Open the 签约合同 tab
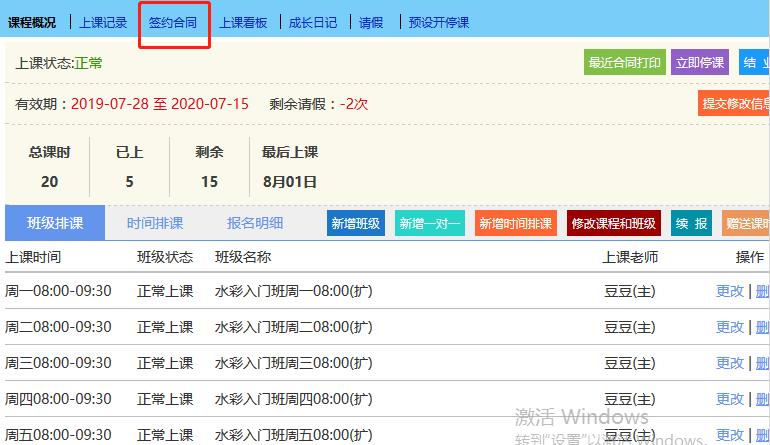The width and height of the screenshot is (770, 445). click(173, 22)
